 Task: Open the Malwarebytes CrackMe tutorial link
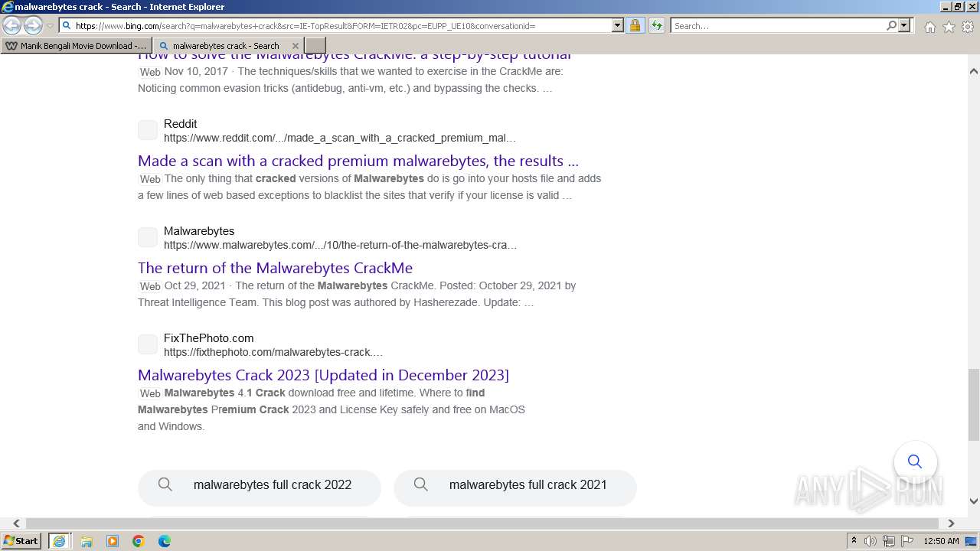click(354, 56)
